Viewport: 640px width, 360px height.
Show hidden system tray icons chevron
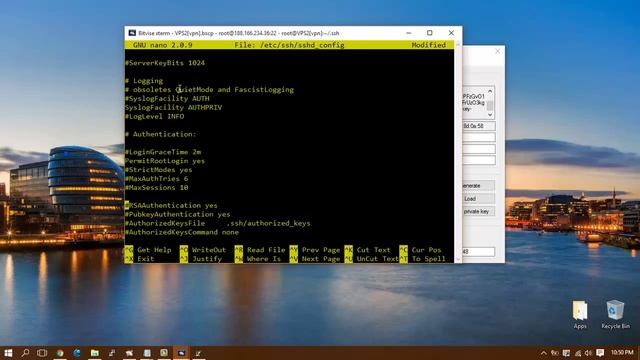coord(543,353)
